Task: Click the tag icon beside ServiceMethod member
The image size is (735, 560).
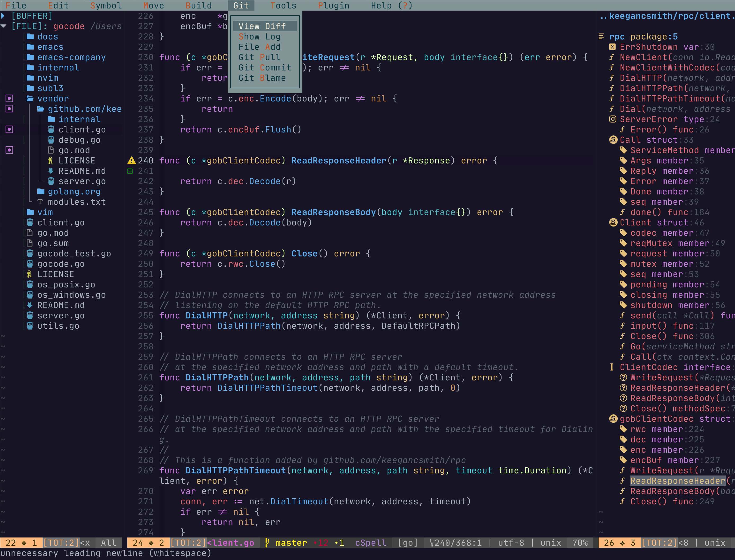Action: [x=623, y=150]
